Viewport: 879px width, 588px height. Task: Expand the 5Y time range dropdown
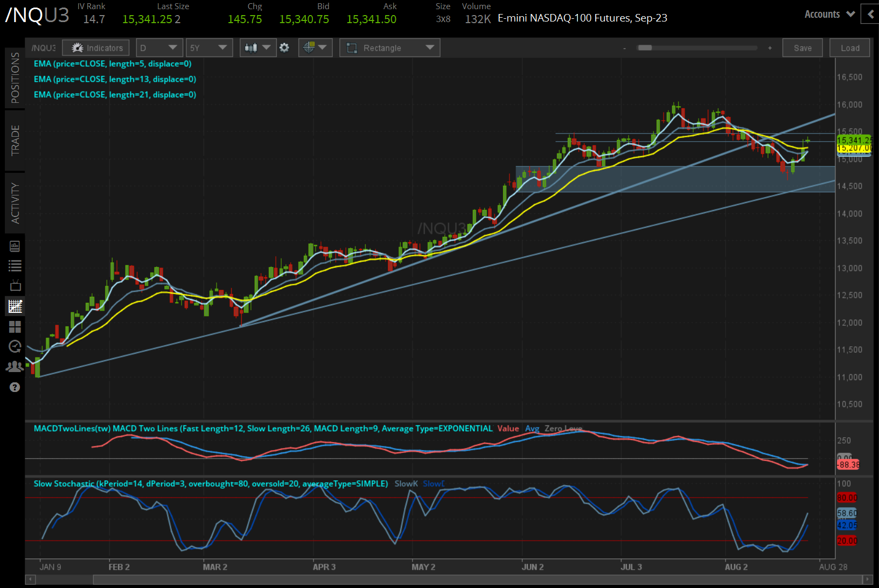click(x=209, y=48)
